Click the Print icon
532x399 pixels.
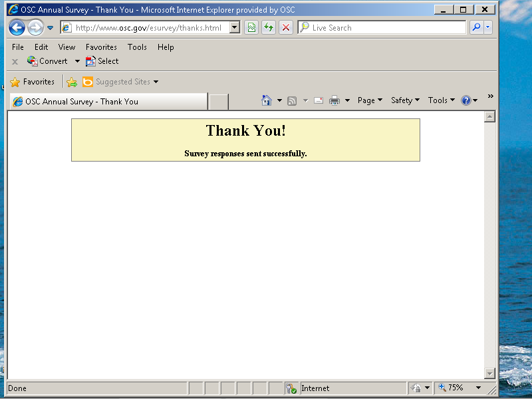(334, 100)
